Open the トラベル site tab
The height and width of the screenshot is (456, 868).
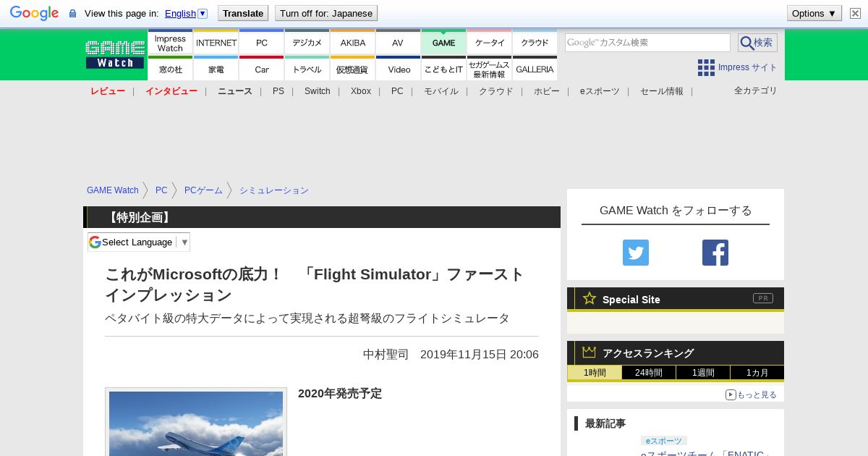click(307, 69)
